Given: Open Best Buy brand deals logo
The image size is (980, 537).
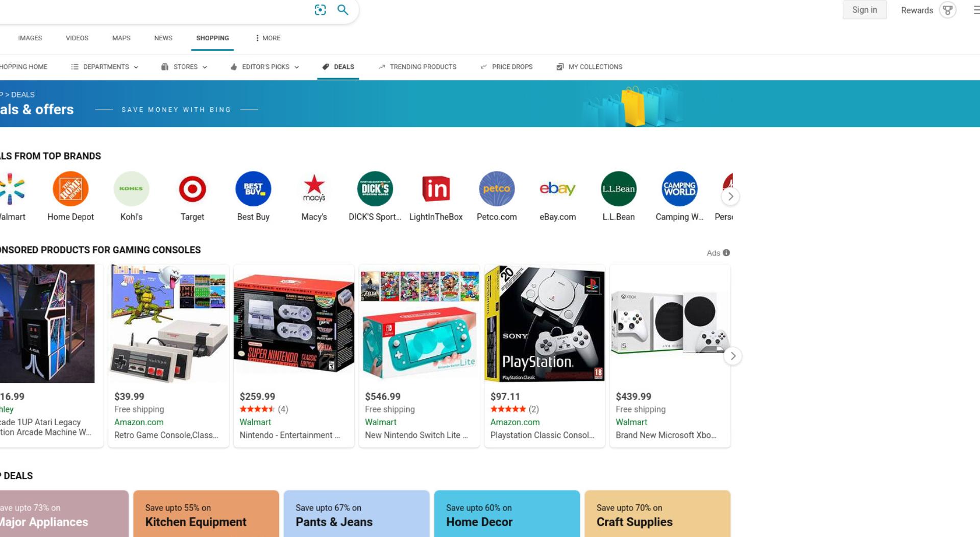Looking at the screenshot, I should tap(253, 189).
